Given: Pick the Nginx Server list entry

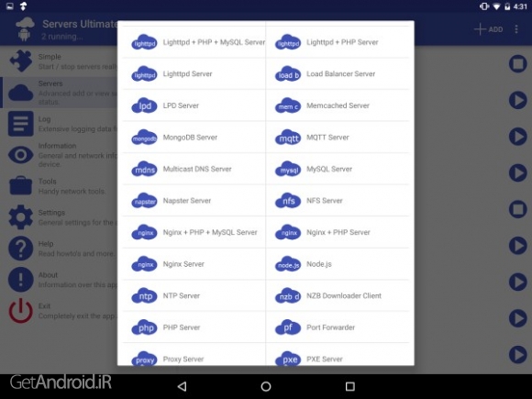Looking at the screenshot, I should [x=194, y=264].
